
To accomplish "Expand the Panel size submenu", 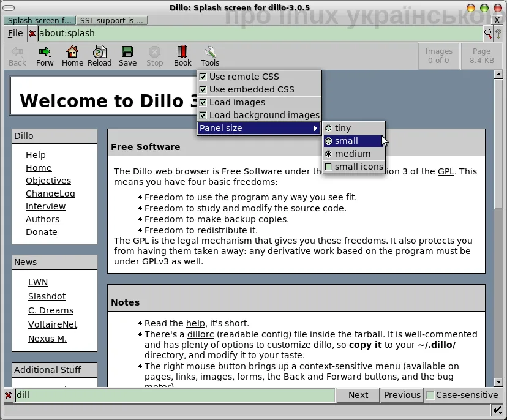I will point(259,128).
